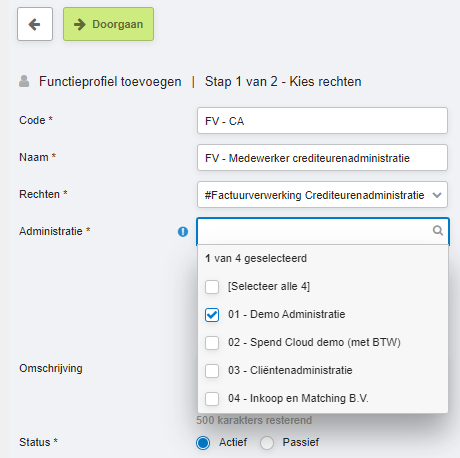Image resolution: width=460 pixels, height=458 pixels.
Task: Click the magnifier icon in Administratie search
Action: click(438, 230)
